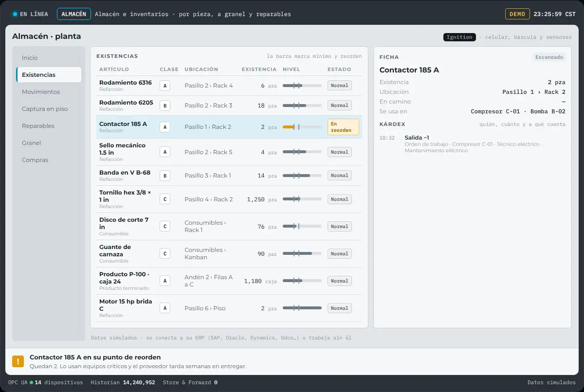Click the 23:25:59 CST clock

click(555, 14)
